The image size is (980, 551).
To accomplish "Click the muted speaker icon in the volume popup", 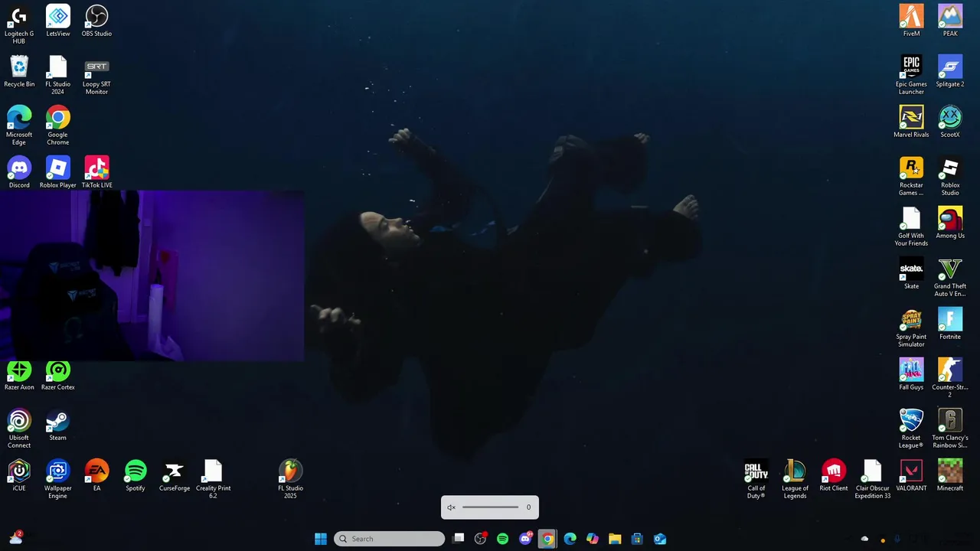I will pyautogui.click(x=451, y=507).
